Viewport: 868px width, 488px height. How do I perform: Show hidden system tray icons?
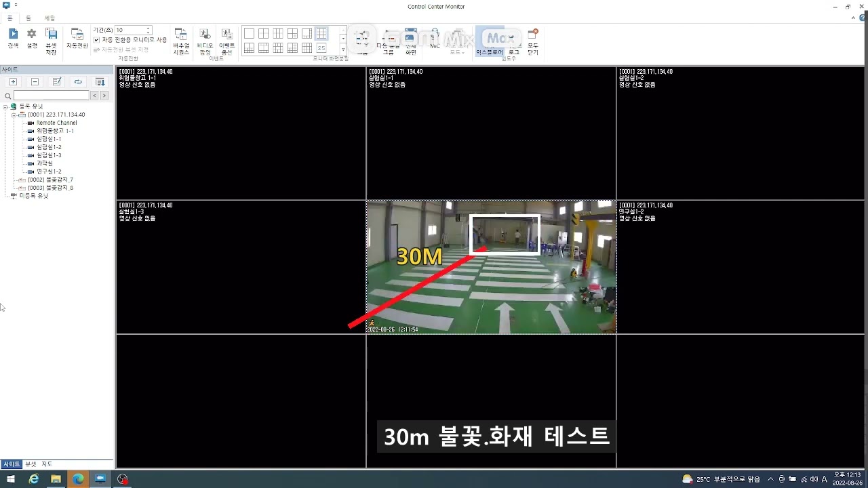[x=770, y=479]
